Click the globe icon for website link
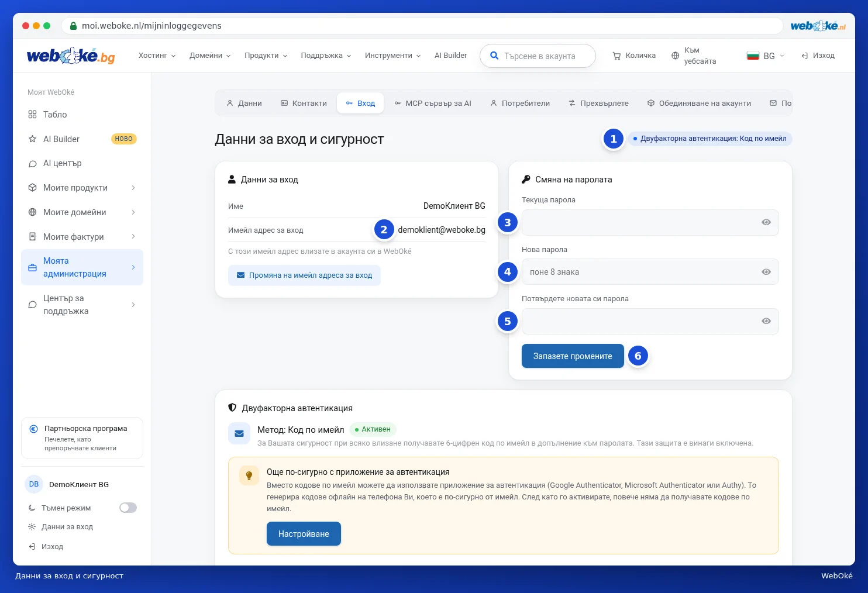This screenshot has height=593, width=868. pyautogui.click(x=676, y=56)
